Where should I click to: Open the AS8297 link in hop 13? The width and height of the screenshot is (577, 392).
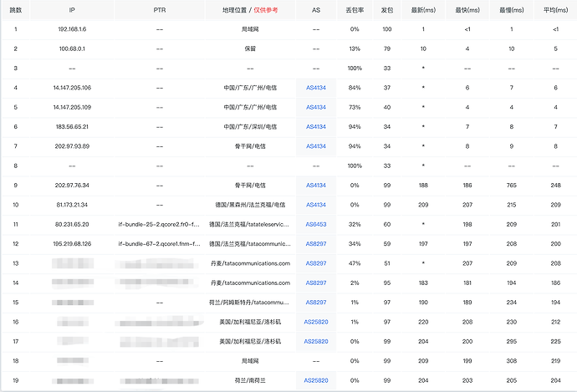pos(316,263)
